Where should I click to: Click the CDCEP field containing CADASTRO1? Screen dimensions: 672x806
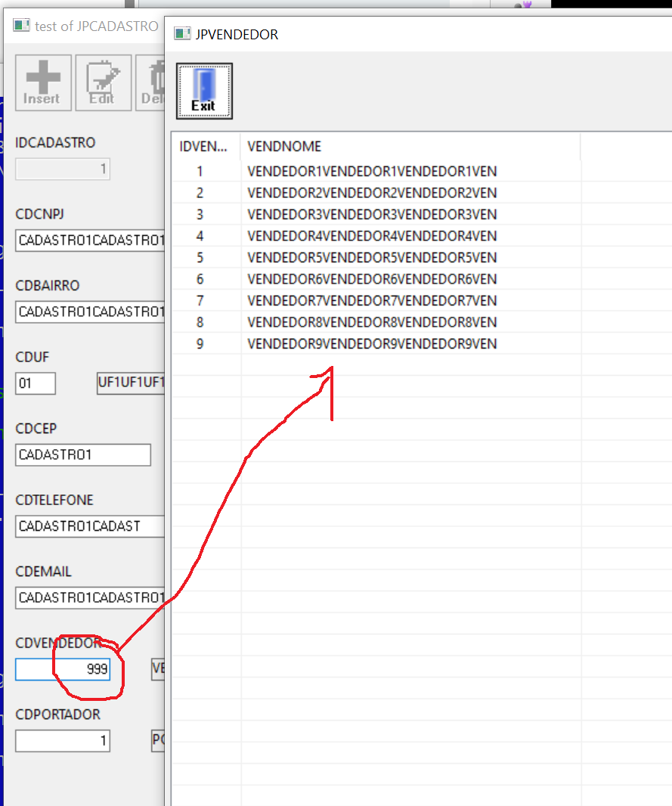pyautogui.click(x=83, y=455)
